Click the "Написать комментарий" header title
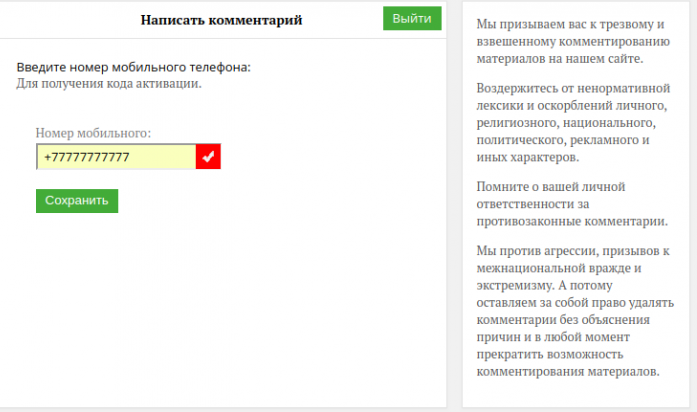 221,20
